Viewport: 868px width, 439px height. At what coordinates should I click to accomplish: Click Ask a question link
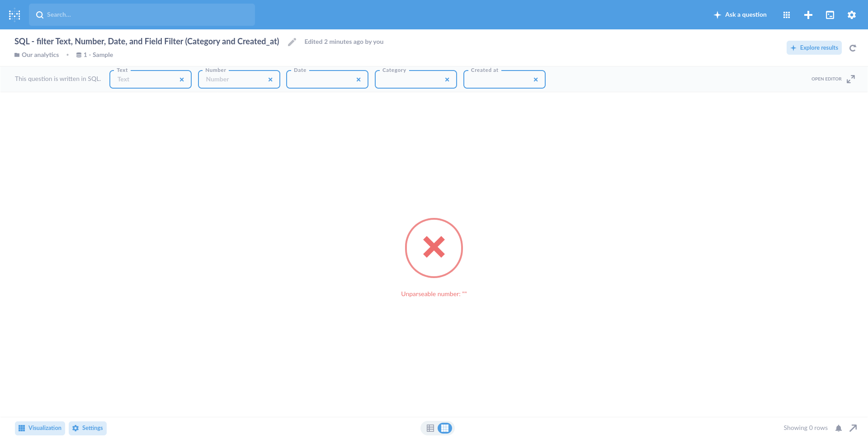click(740, 14)
